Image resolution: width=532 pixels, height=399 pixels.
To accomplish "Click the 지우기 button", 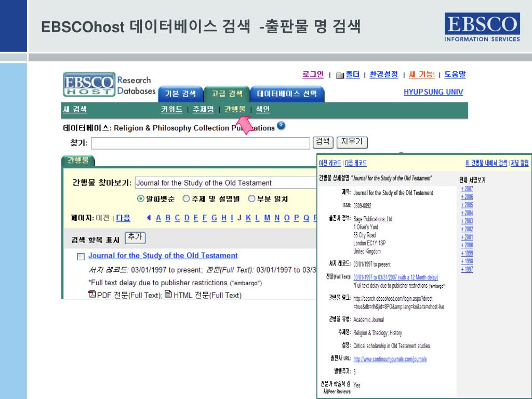I will (x=352, y=142).
